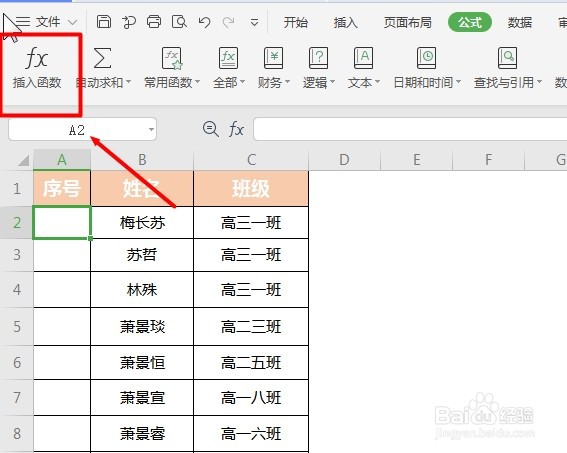Click into the formula bar input
Viewport: 567px width, 453px height.
(410, 129)
